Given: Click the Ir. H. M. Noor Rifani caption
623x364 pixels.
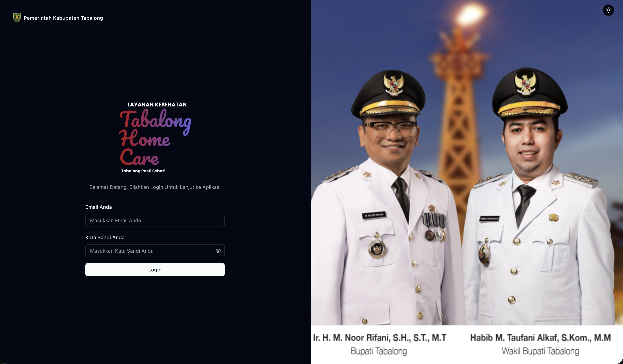Looking at the screenshot, I should [380, 338].
